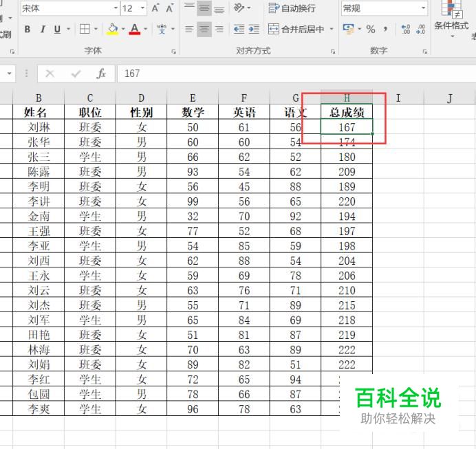This screenshot has height=449, width=476.
Task: Select total score cell 220
Action: [x=347, y=201]
